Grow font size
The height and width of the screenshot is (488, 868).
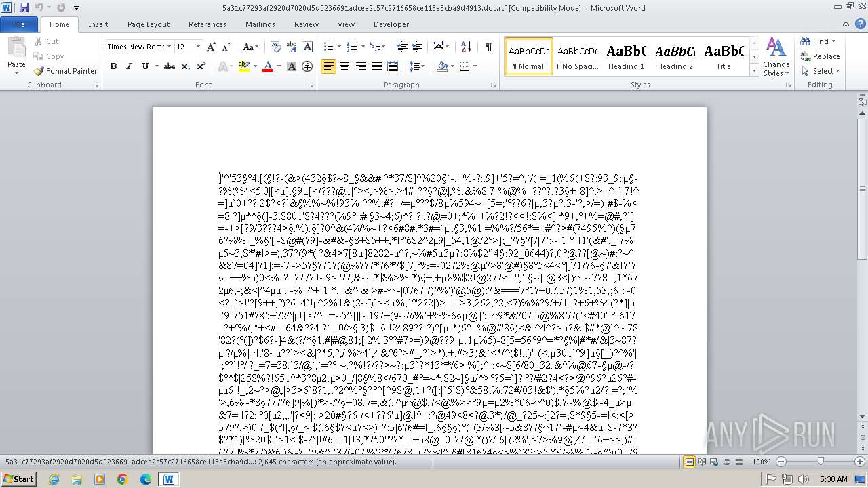(x=212, y=47)
